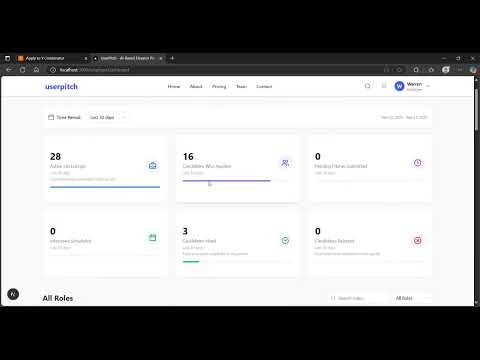Viewport: 480px width, 360px height.
Task: Close the Apply to Y Combinator tab
Action: point(85,58)
